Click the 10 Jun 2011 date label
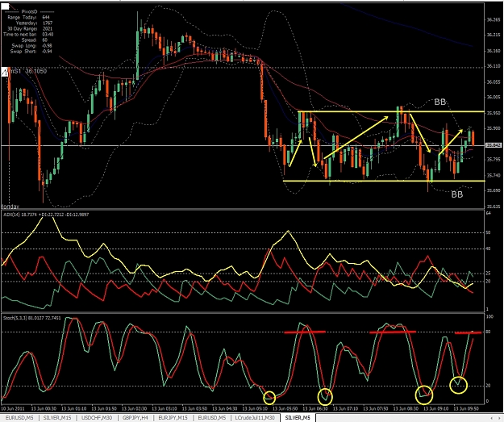Image resolution: width=504 pixels, height=422 pixels. [x=12, y=409]
